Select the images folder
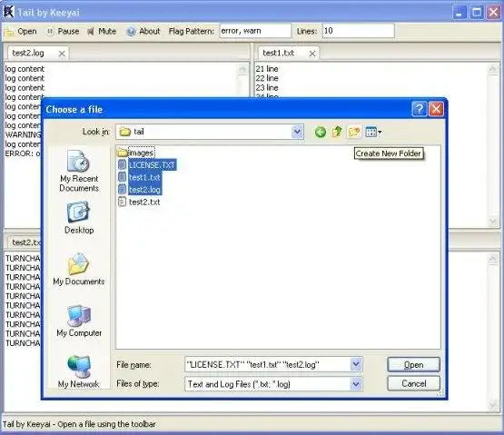This screenshot has height=435, width=504. [136, 153]
